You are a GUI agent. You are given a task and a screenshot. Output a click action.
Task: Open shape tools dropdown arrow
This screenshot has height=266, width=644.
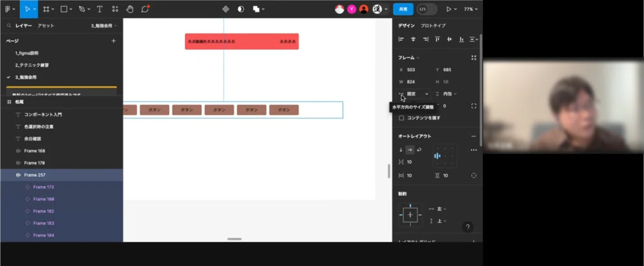71,9
